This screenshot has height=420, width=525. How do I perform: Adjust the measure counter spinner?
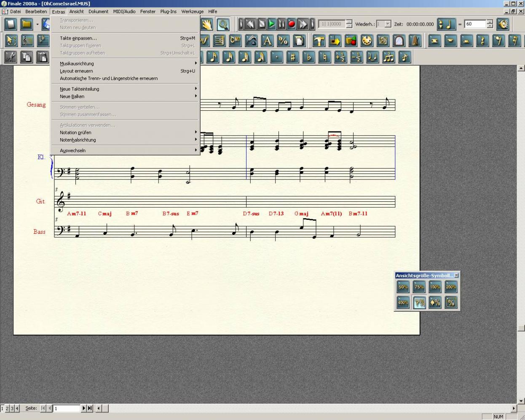click(x=348, y=24)
